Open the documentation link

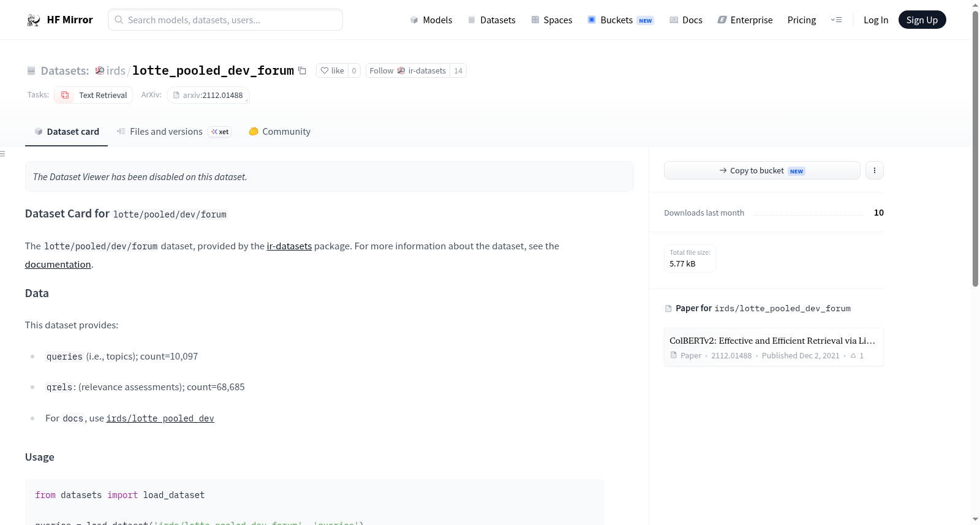[58, 265]
